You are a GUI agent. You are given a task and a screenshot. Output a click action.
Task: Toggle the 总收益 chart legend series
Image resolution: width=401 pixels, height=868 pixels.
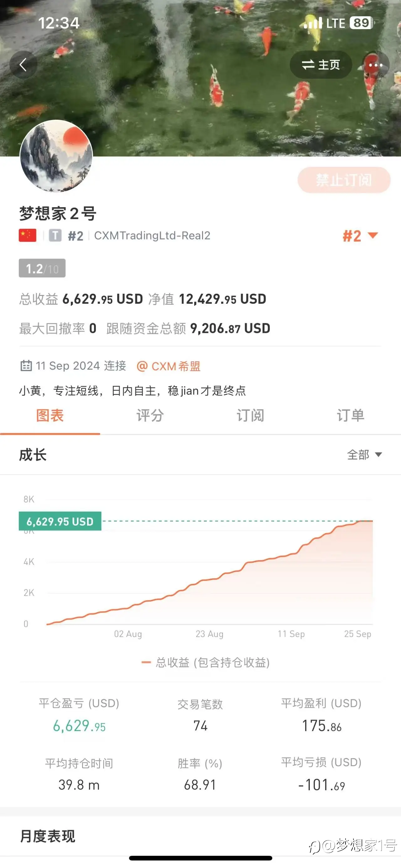pyautogui.click(x=206, y=662)
